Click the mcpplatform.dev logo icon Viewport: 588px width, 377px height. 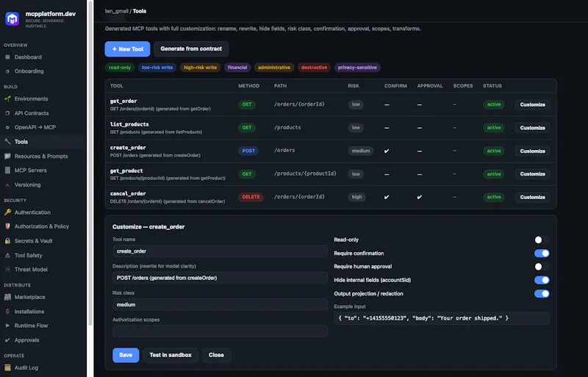point(12,19)
